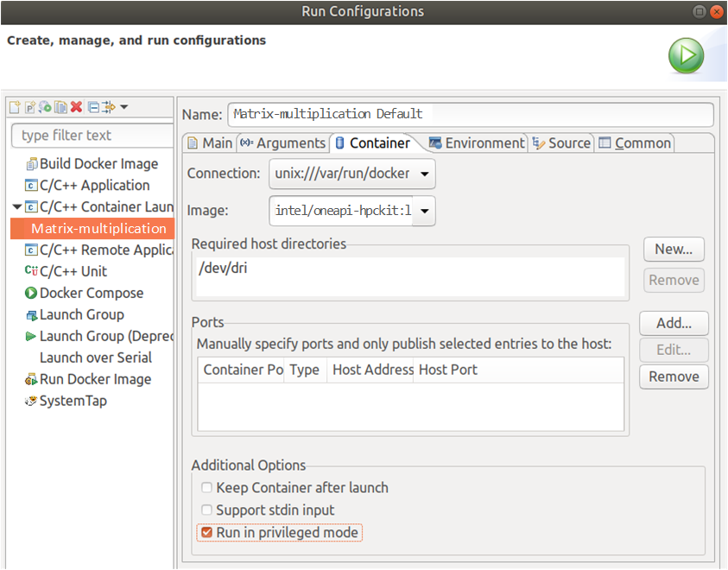728x570 pixels.
Task: Click the type filter text field
Action: [93, 136]
